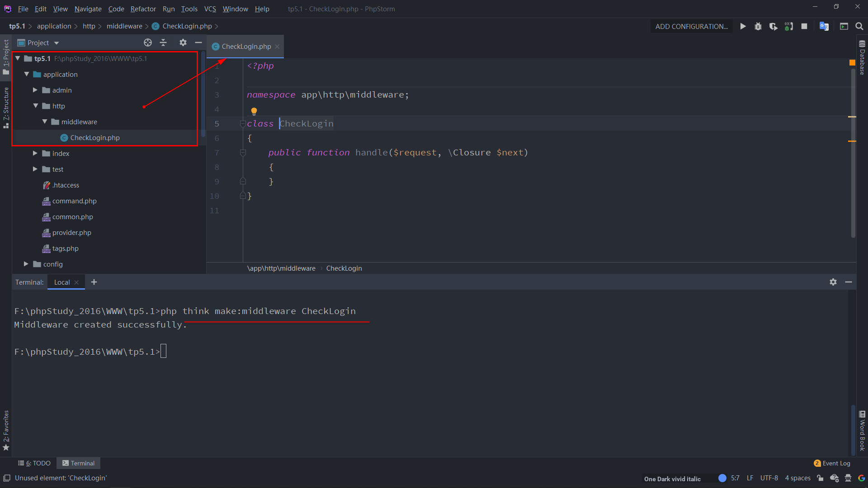Fold the handle function block

[x=243, y=153]
